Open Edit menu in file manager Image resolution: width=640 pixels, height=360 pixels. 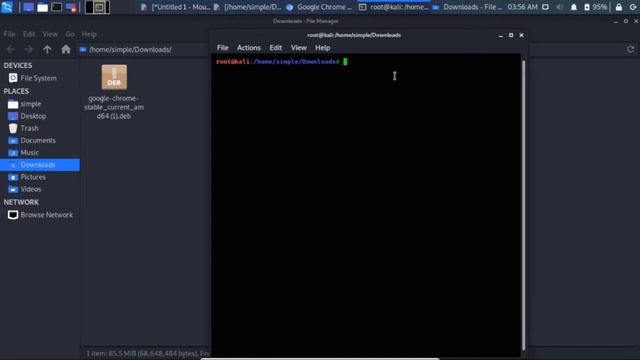click(x=29, y=34)
